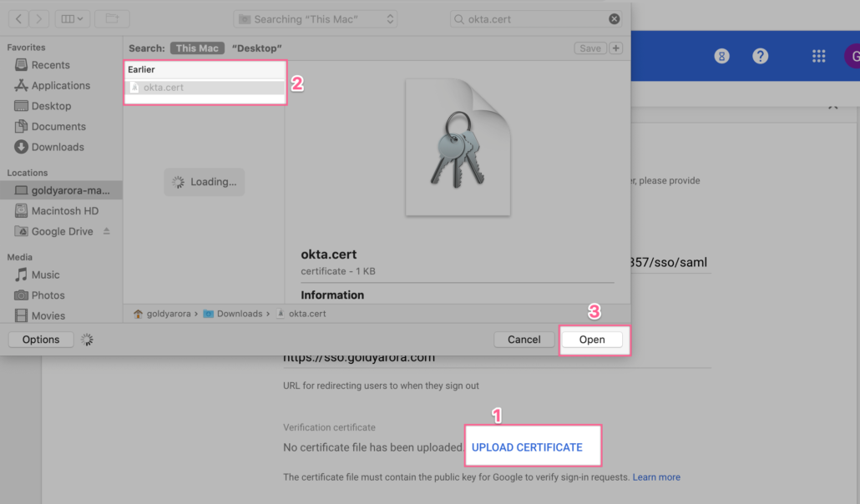
Task: Open the account avatar in Google Admin
Action: 853,56
